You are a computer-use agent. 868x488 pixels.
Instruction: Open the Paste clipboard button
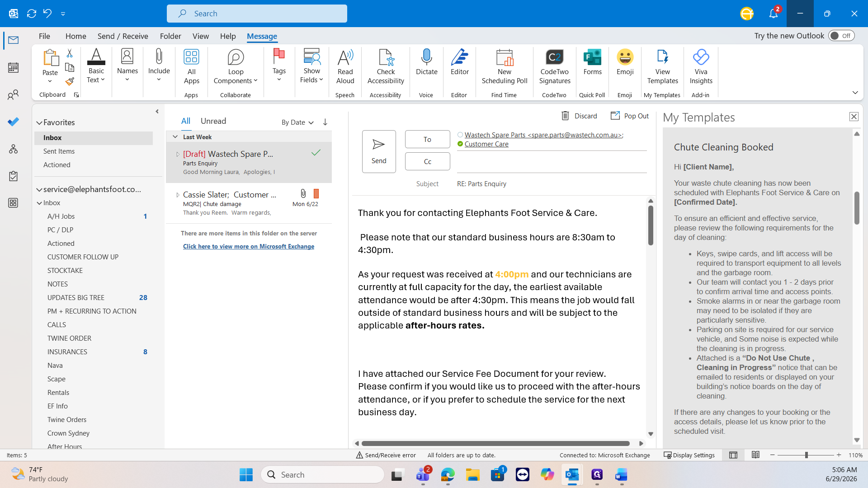(x=50, y=66)
